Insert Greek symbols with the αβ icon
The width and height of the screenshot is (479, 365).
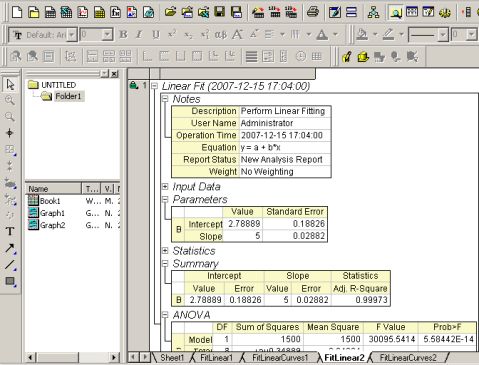[x=221, y=34]
